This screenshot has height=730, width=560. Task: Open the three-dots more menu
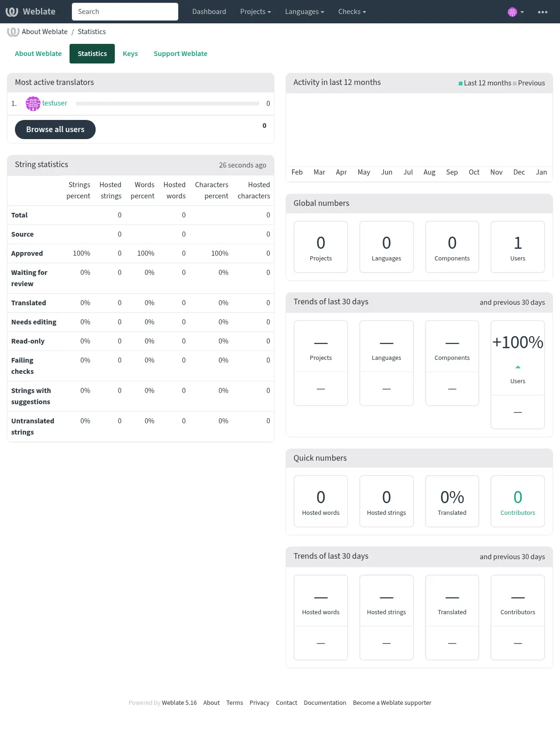(x=542, y=12)
